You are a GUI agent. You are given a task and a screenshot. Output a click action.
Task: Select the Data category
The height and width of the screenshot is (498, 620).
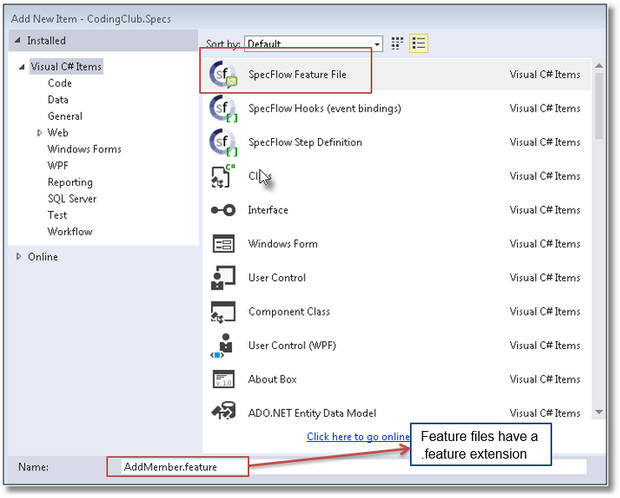[58, 100]
